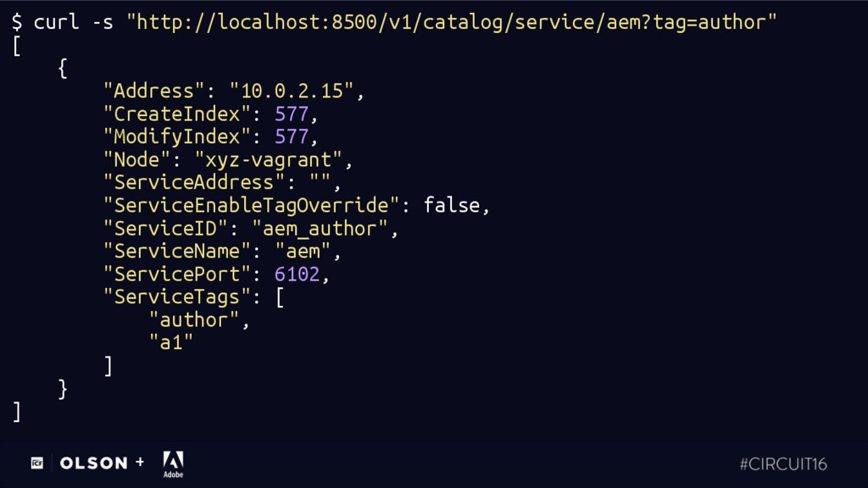868x488 pixels.
Task: Click the localhost catalog service URL
Action: [x=451, y=23]
